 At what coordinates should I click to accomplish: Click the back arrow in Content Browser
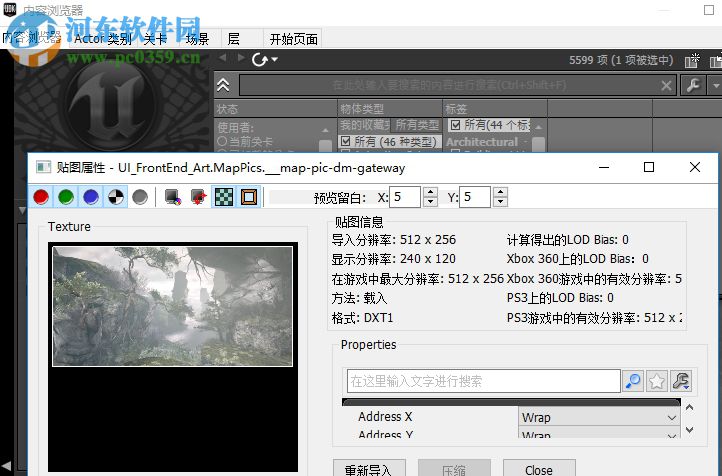coord(223,58)
